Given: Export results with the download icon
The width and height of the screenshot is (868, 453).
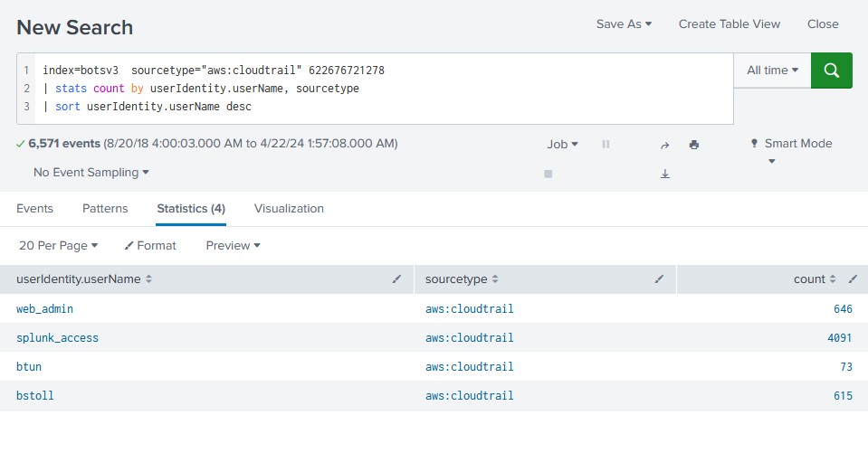Looking at the screenshot, I should [x=664, y=174].
